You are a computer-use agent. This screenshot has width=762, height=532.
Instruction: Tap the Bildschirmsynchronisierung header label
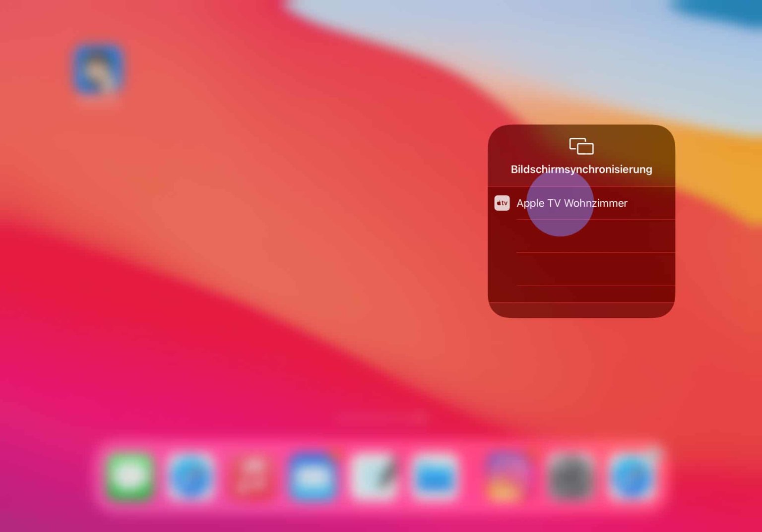581,169
